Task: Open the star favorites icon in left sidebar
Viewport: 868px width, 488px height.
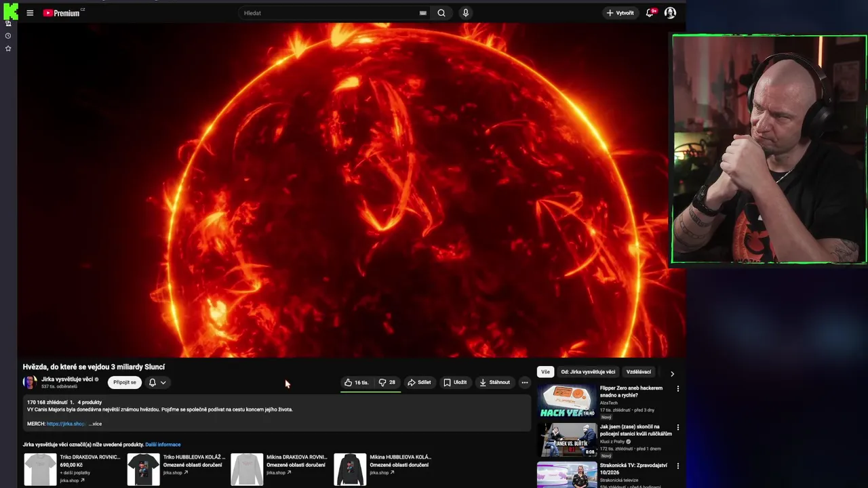Action: pos(8,49)
